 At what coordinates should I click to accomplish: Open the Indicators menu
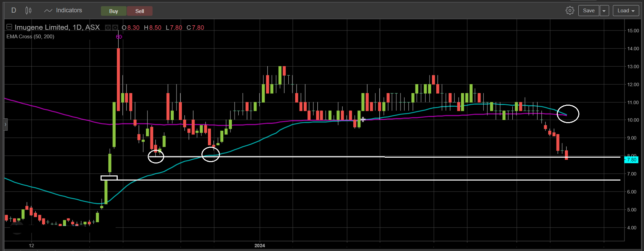63,11
